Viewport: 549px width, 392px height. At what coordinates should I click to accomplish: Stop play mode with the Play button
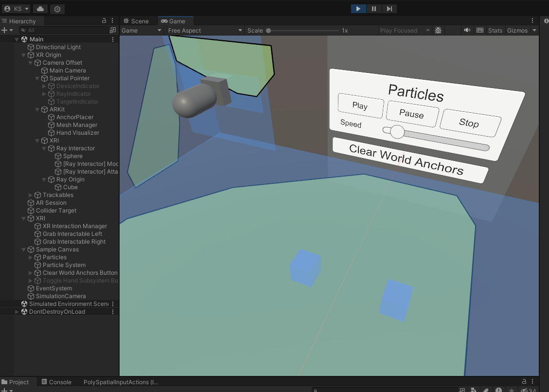click(x=358, y=8)
